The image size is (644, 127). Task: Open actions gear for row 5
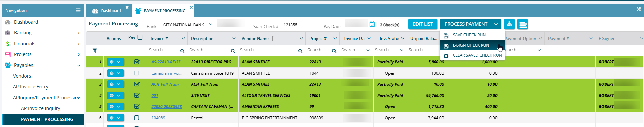click(x=115, y=107)
